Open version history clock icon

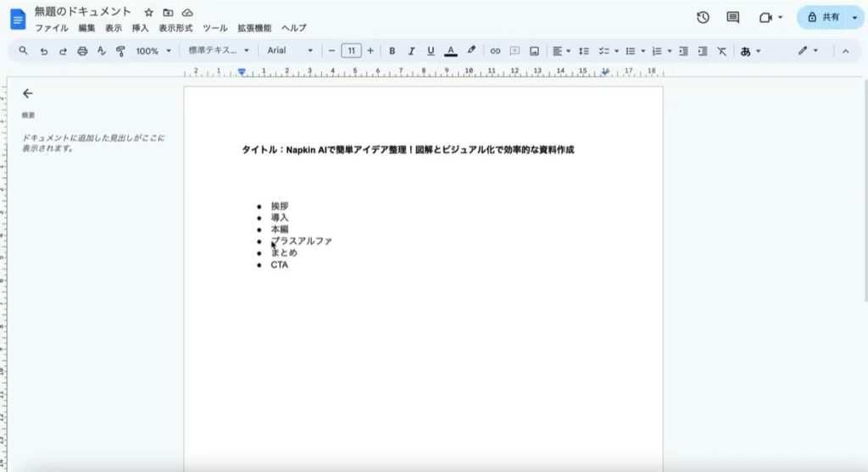pos(703,17)
